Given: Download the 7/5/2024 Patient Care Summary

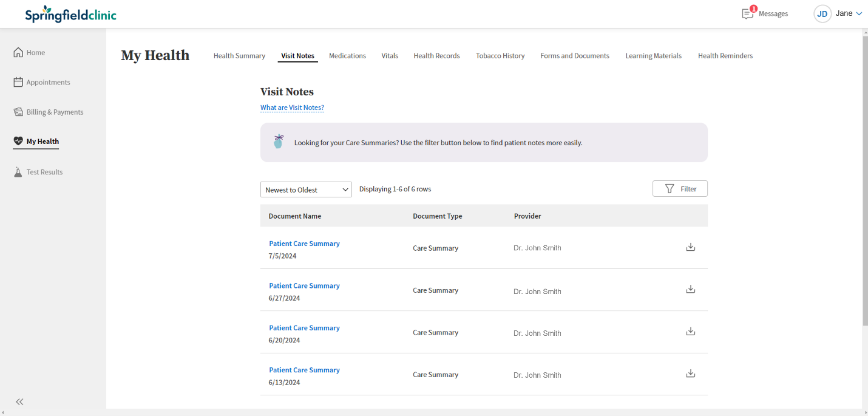Looking at the screenshot, I should pos(690,247).
